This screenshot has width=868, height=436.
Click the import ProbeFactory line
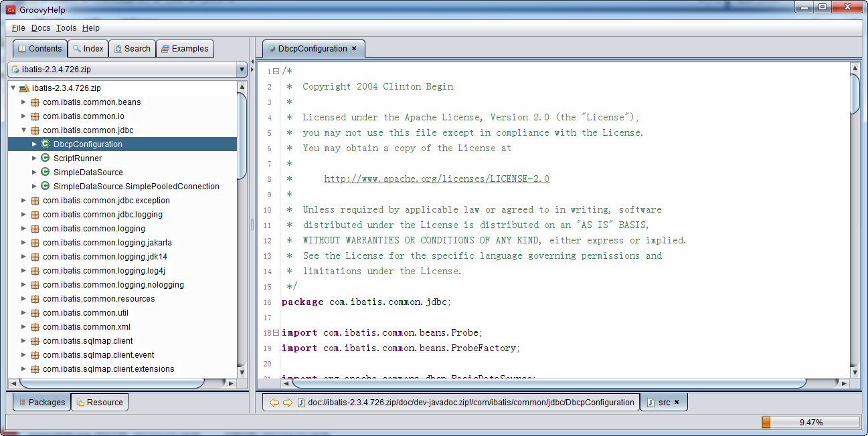[401, 348]
